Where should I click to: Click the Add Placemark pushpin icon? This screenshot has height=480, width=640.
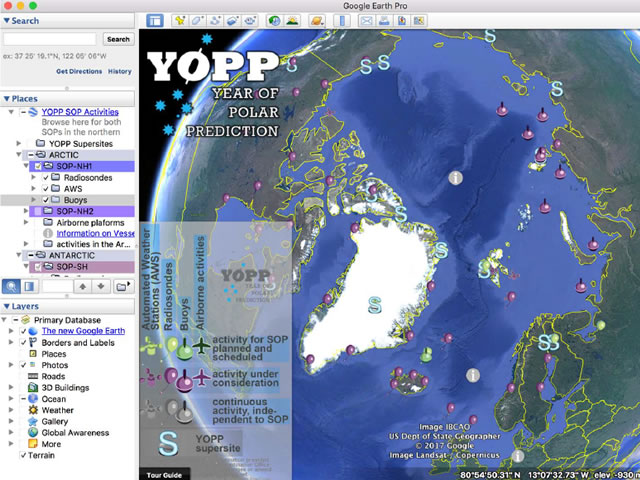tap(180, 20)
